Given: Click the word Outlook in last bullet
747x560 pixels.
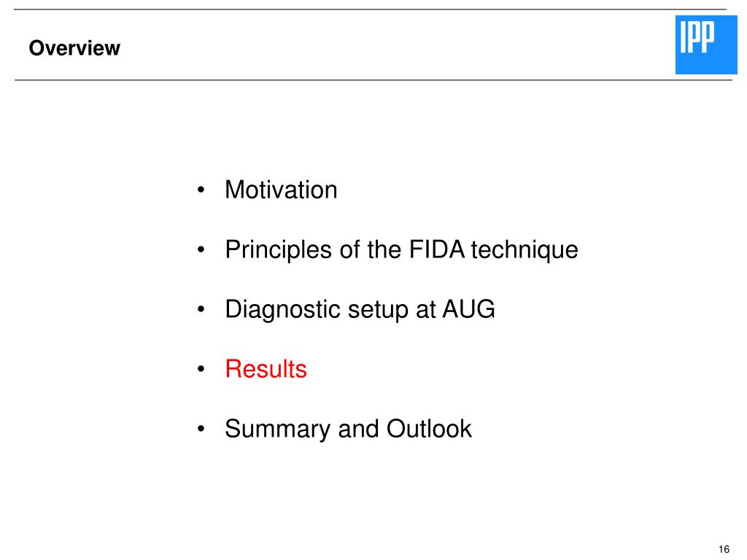Looking at the screenshot, I should 429,428.
